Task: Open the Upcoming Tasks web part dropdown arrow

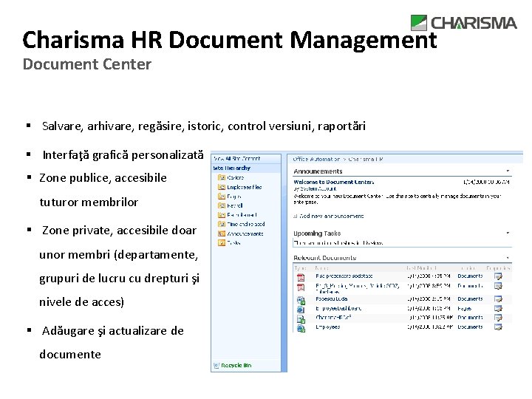Action: (508, 233)
